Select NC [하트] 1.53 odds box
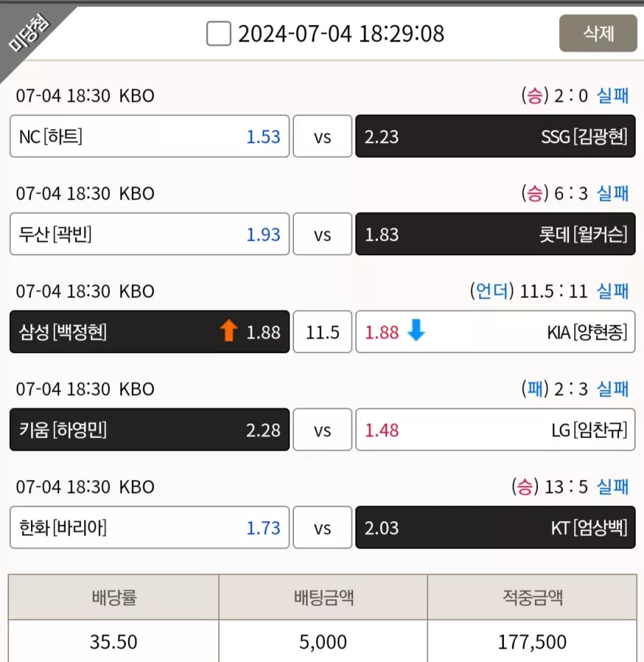Image resolution: width=644 pixels, height=662 pixels. pos(149,136)
